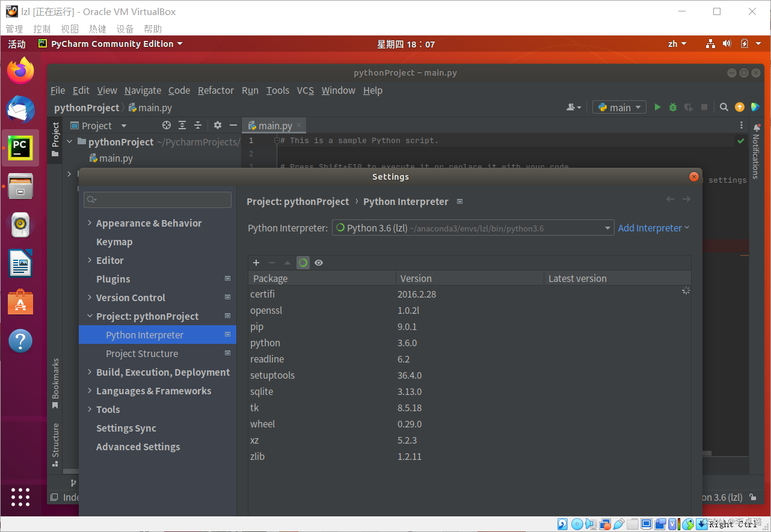
Task: Select Advanced Settings page
Action: tap(138, 447)
